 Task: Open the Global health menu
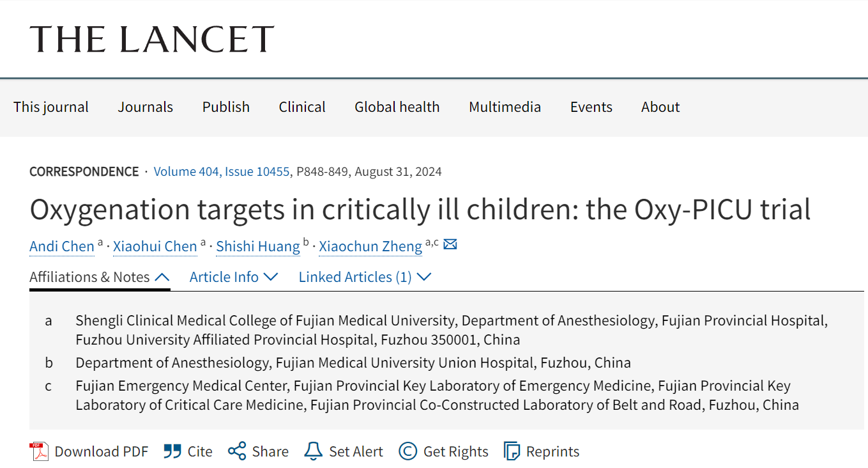(x=397, y=107)
